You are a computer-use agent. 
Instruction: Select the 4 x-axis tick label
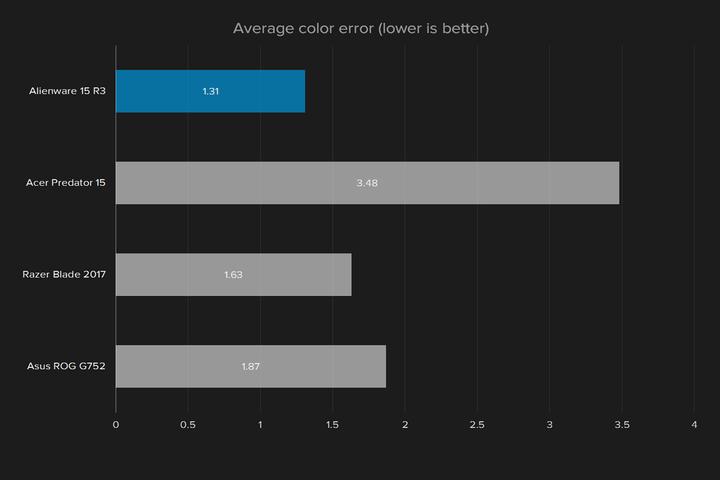(694, 425)
